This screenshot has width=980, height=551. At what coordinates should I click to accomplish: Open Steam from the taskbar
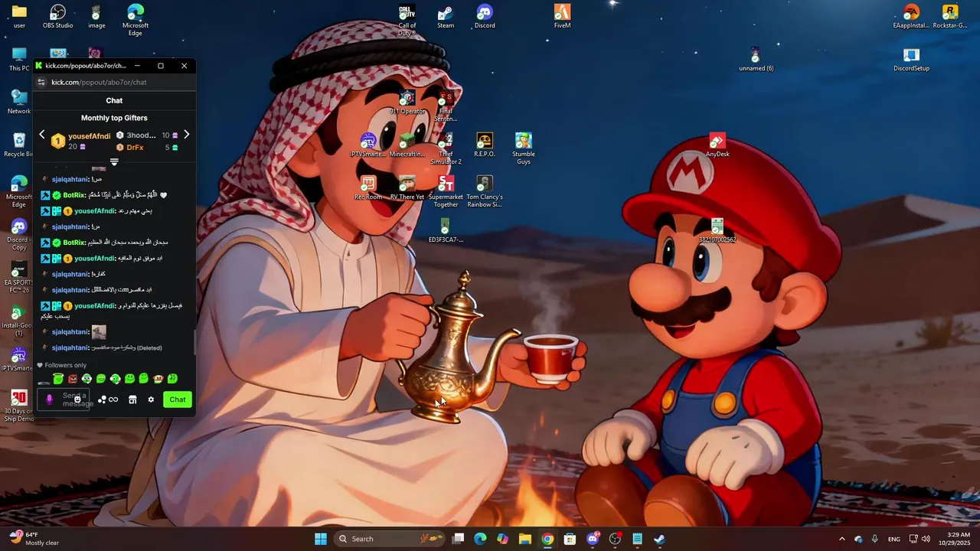[659, 539]
